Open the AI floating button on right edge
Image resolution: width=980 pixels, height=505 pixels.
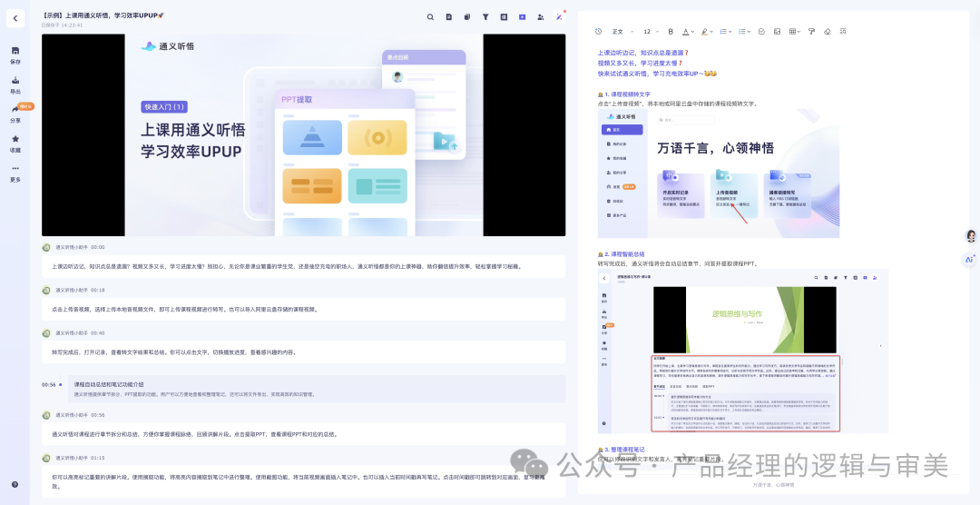tap(970, 259)
